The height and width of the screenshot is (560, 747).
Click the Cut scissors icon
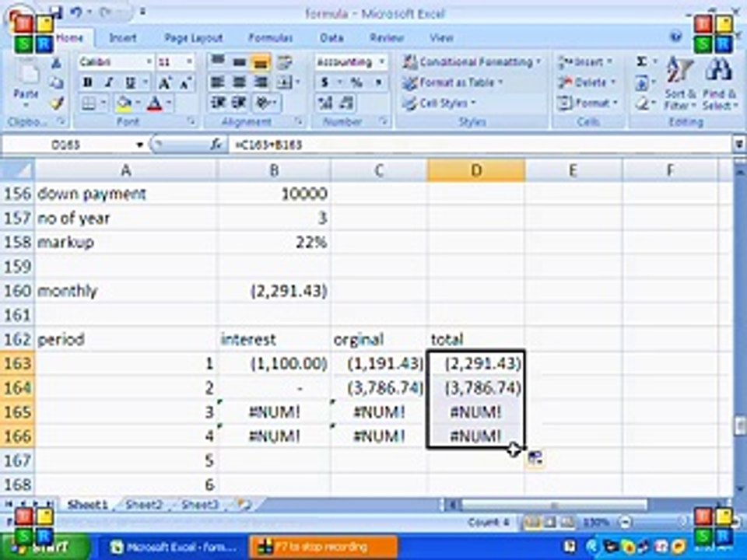56,62
